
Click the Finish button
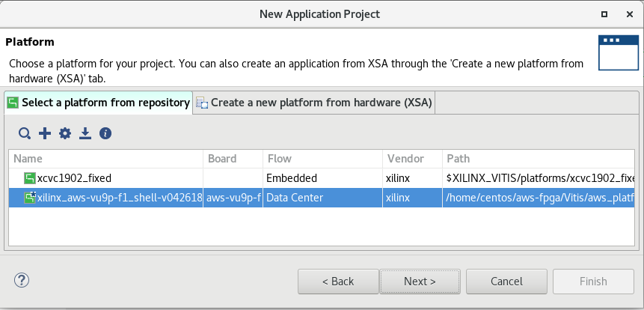[x=593, y=282]
